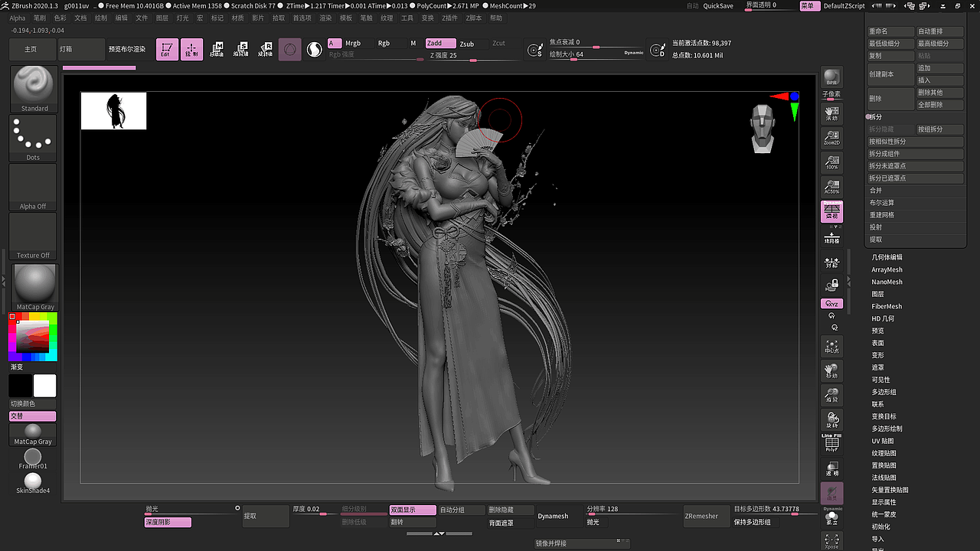Open the Z插件 plugin menu
980x551 pixels.
click(x=449, y=18)
